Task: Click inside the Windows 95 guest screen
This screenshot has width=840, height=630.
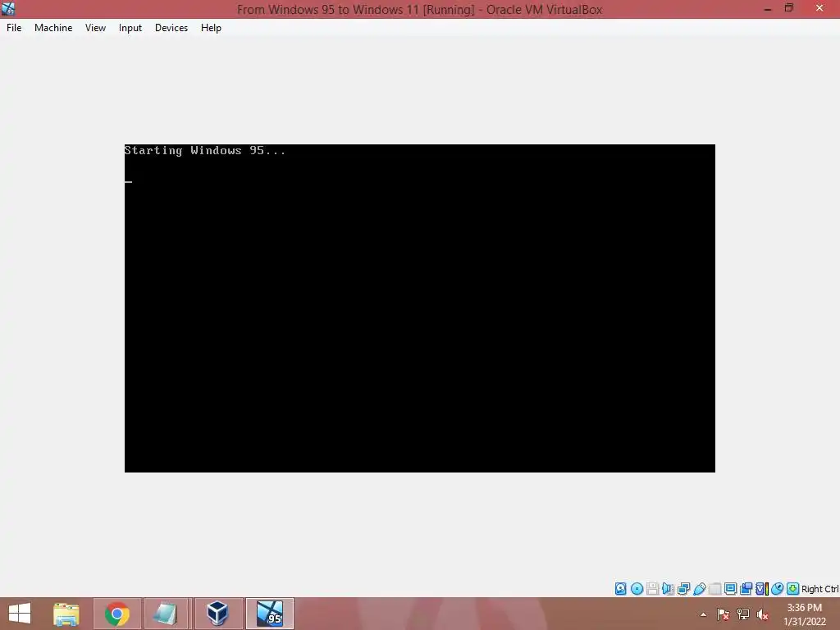Action: point(419,308)
